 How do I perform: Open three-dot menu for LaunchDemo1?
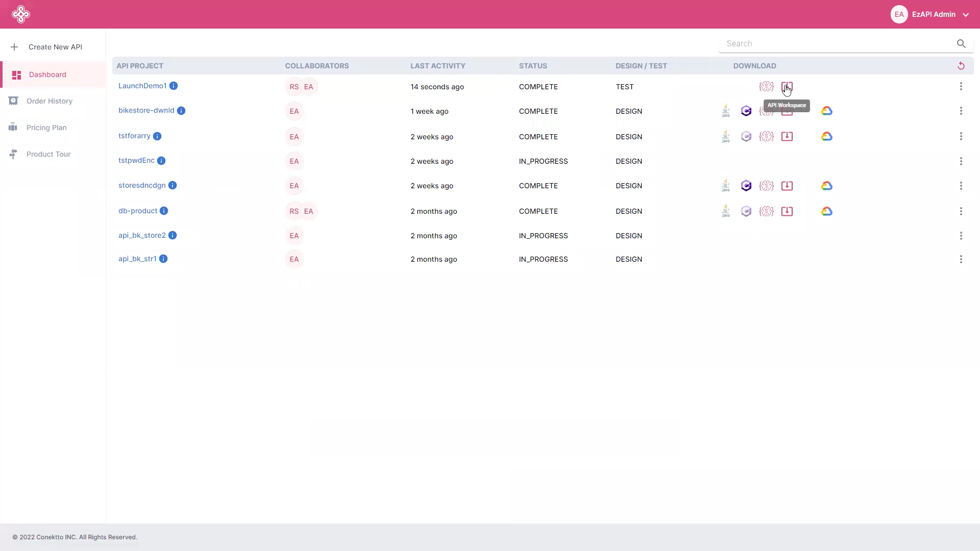(961, 87)
